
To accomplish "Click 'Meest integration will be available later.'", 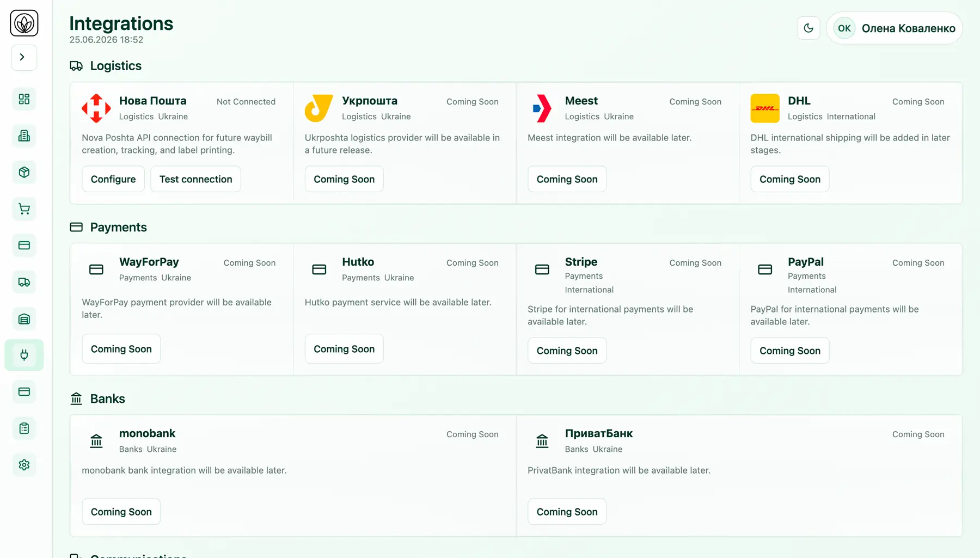I will (x=610, y=138).
